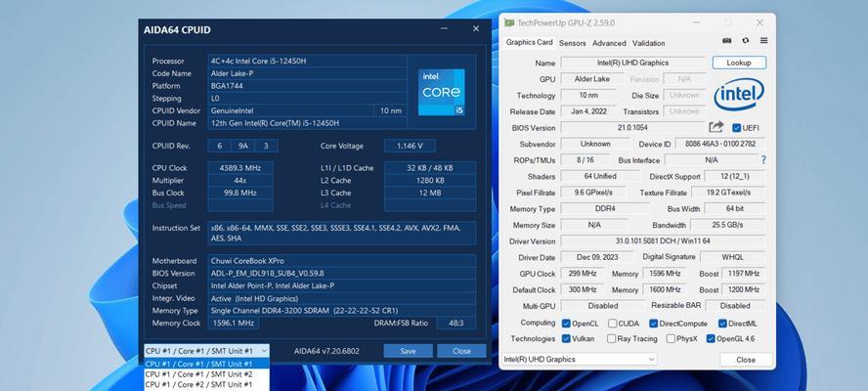Toggle the PhysX checkbox

[x=671, y=338]
